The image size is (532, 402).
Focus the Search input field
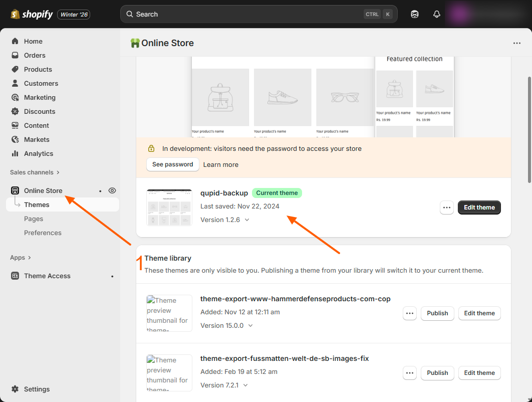[258, 14]
